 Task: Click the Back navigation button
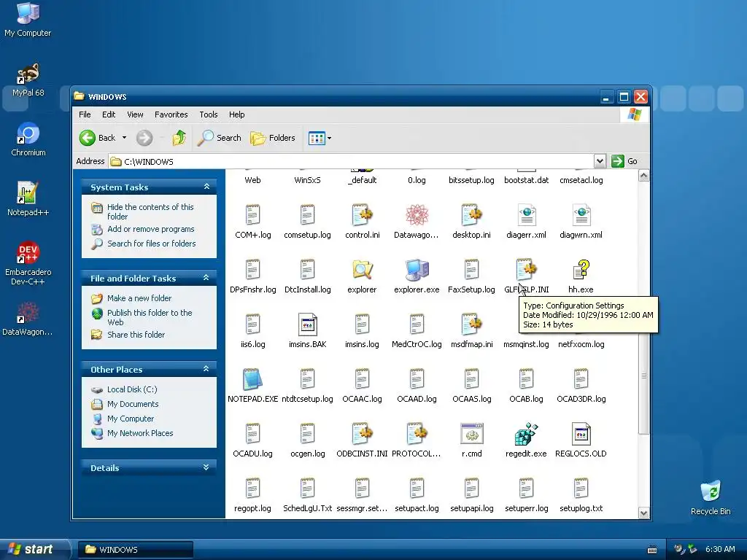click(x=98, y=138)
